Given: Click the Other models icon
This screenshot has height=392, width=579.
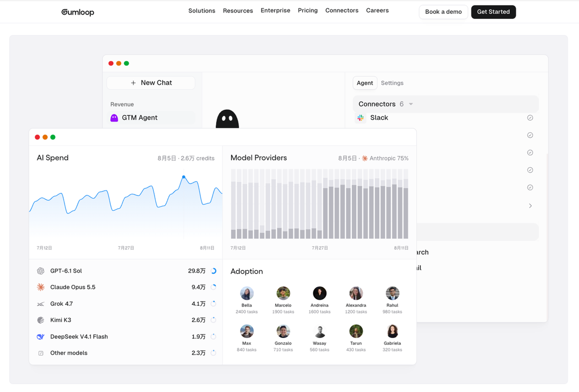Looking at the screenshot, I should pyautogui.click(x=41, y=353).
